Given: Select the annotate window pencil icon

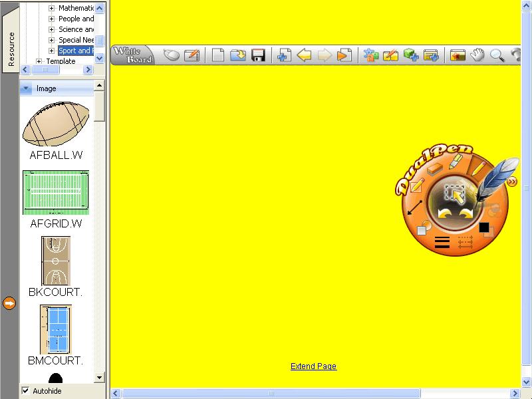Looking at the screenshot, I should 192,55.
